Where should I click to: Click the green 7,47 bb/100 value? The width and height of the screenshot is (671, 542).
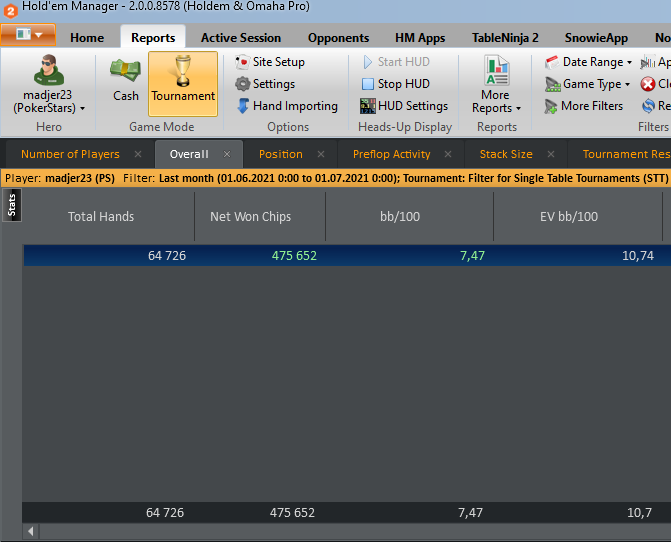472,255
